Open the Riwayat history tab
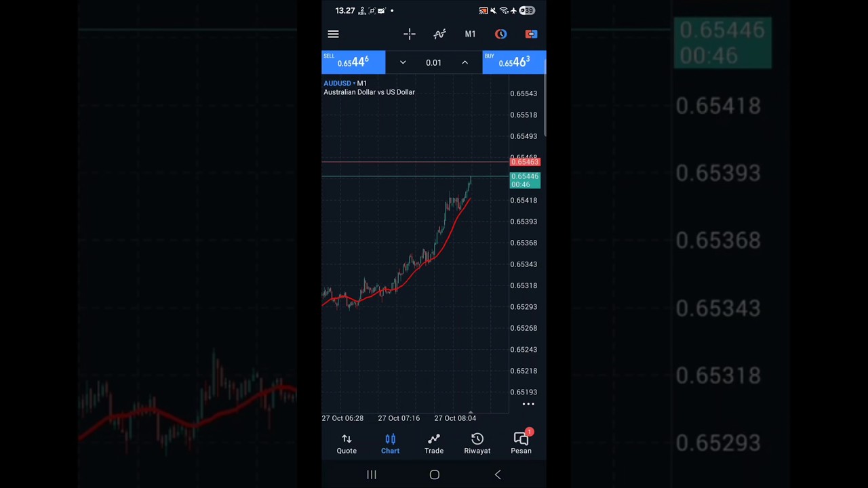 point(477,444)
